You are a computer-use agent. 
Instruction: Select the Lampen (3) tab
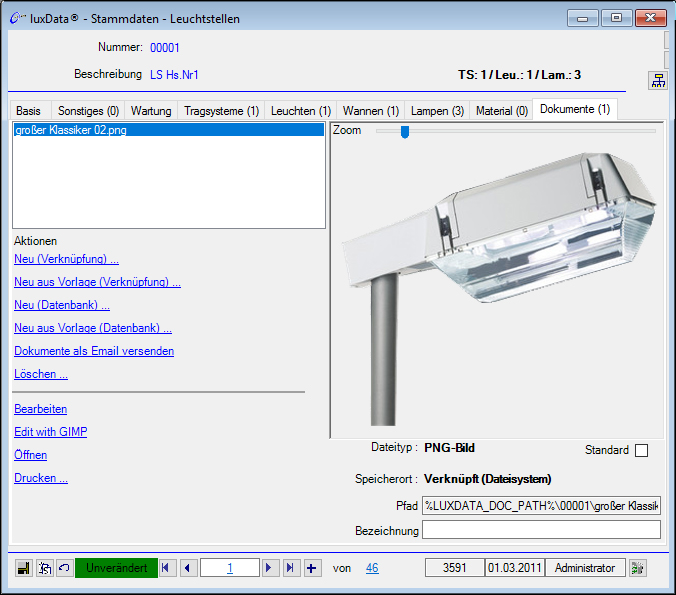(437, 111)
